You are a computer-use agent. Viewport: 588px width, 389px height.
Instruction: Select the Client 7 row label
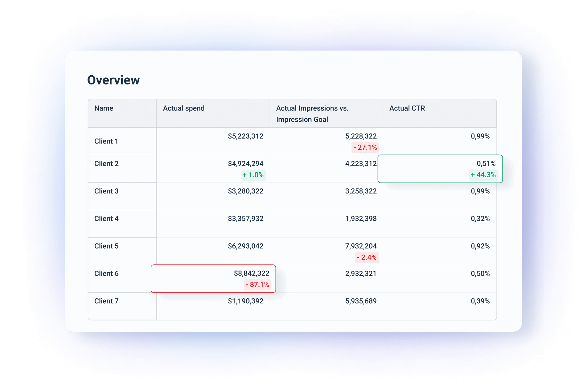point(106,301)
